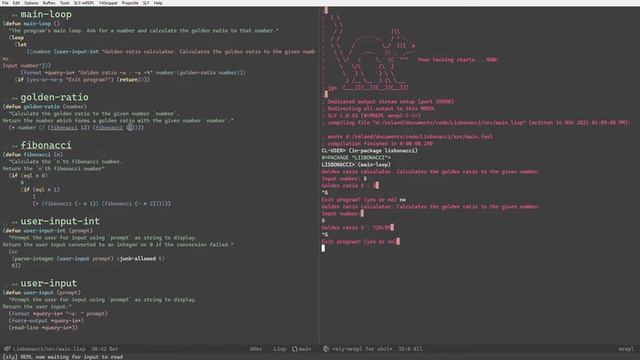Click the REPL buffer icon beside *sly-mrepl for sbcl*
This screenshot has height=360, width=640.
click(326, 349)
